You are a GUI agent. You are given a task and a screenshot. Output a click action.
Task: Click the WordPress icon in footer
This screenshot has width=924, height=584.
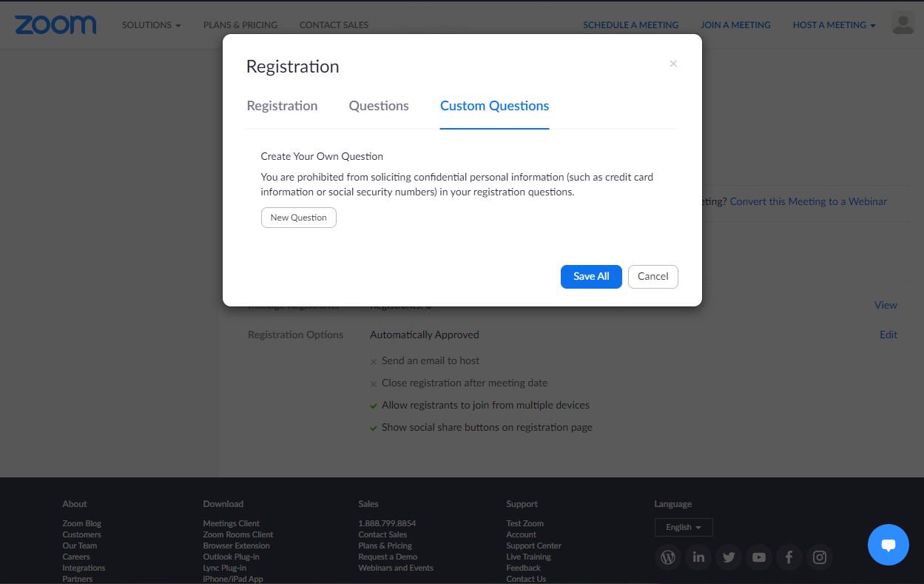[668, 557]
